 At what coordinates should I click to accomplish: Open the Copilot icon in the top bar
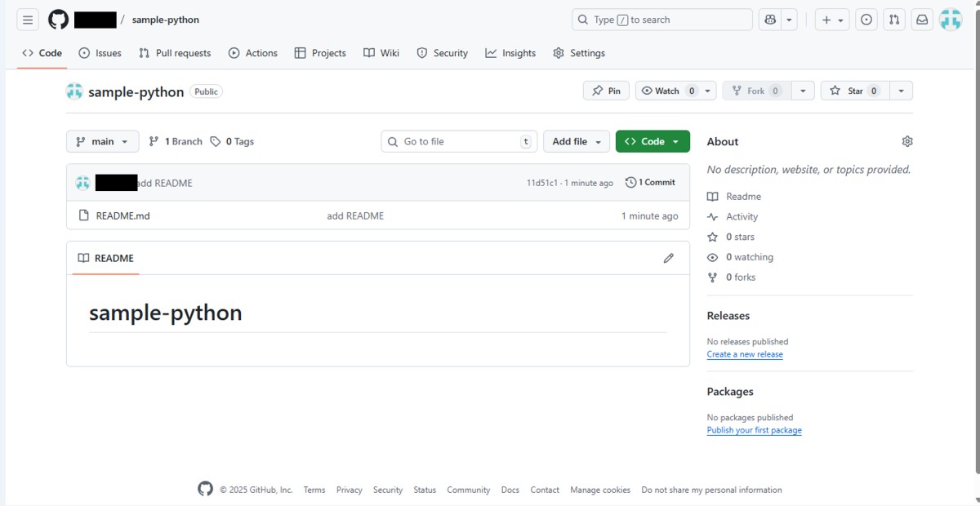(x=771, y=19)
